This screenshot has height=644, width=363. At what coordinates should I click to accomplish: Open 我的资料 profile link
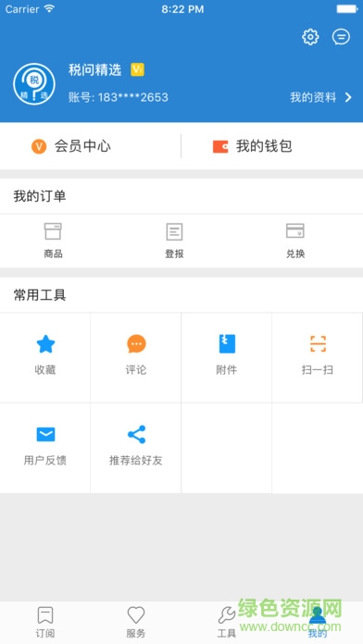click(x=313, y=97)
